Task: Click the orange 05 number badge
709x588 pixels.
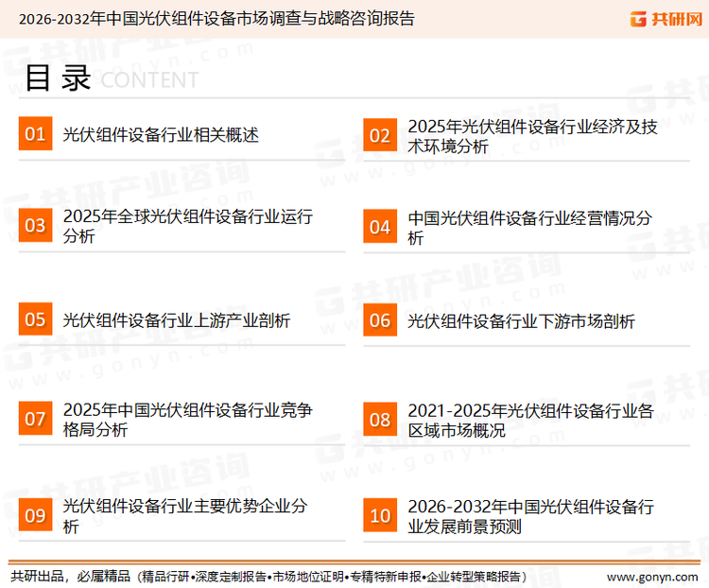Action: [x=35, y=319]
